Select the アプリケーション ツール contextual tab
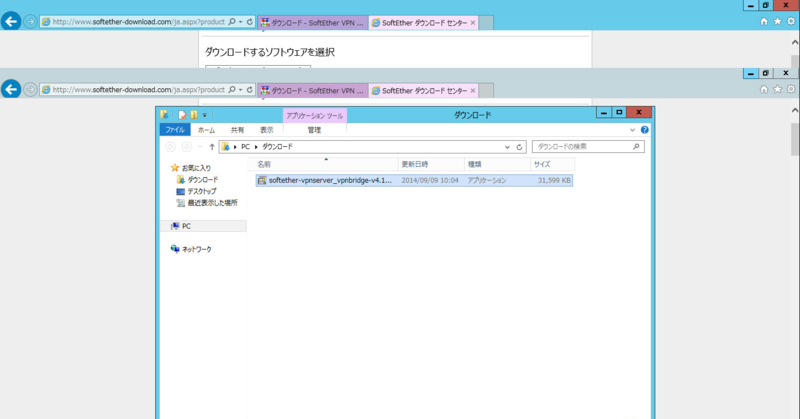This screenshot has width=800, height=419. (x=315, y=116)
